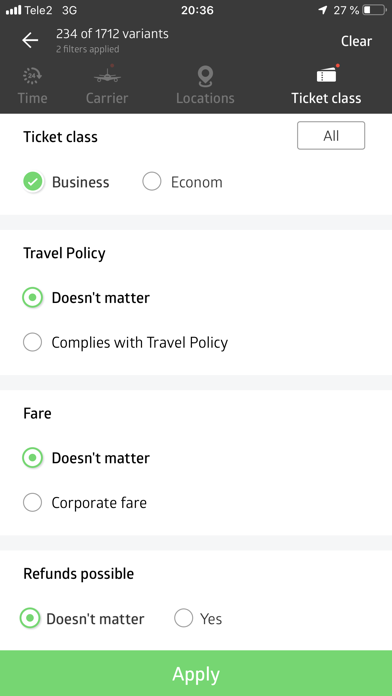Tap the battery icon in status bar
This screenshot has width=392, height=696.
(x=374, y=10)
